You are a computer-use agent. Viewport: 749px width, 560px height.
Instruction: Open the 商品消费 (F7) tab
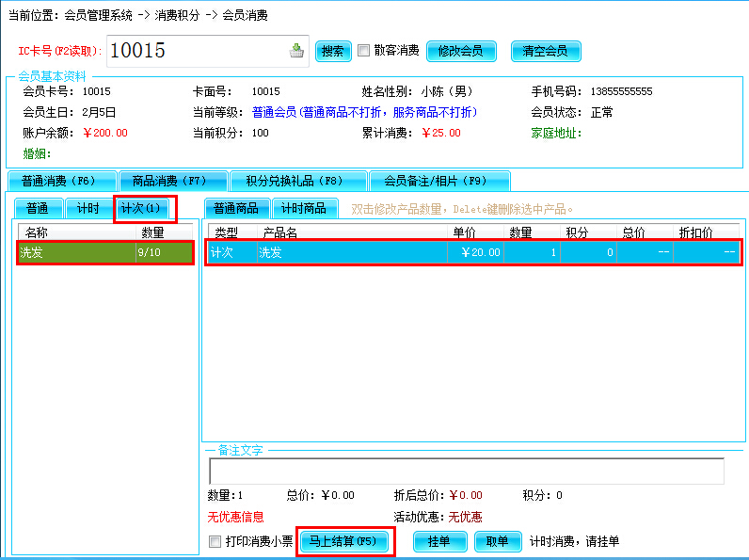(x=173, y=181)
